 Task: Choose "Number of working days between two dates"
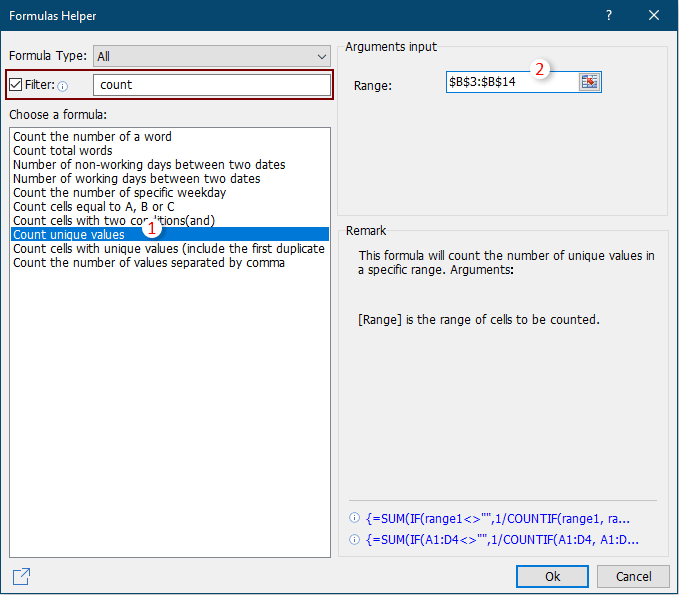pos(136,179)
